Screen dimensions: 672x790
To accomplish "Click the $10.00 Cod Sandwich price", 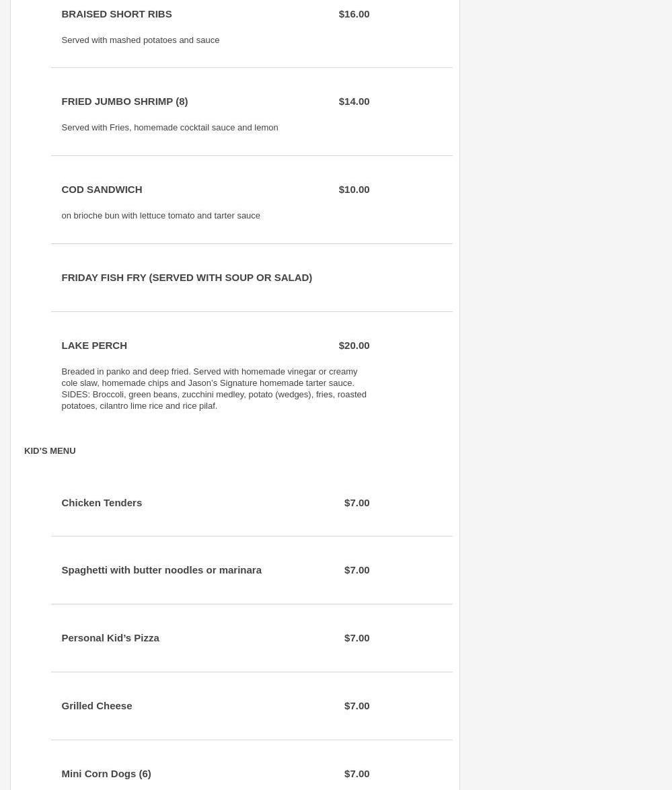I will click(354, 190).
